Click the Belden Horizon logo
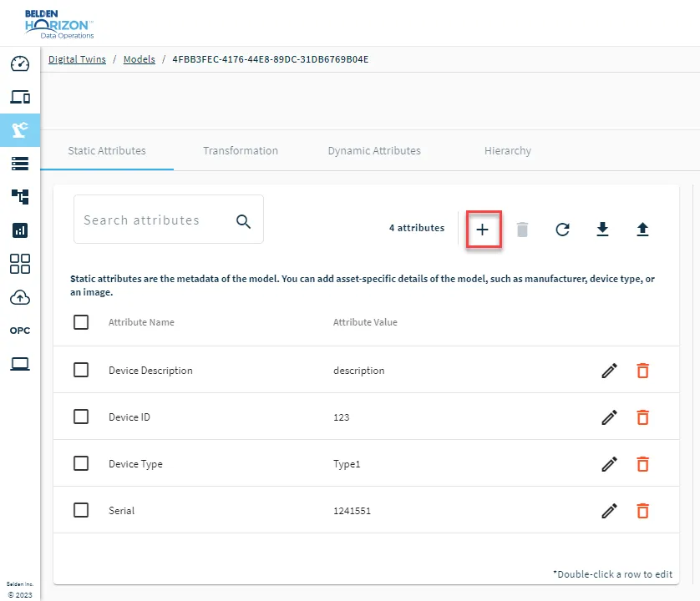The height and width of the screenshot is (601, 700). tap(59, 24)
